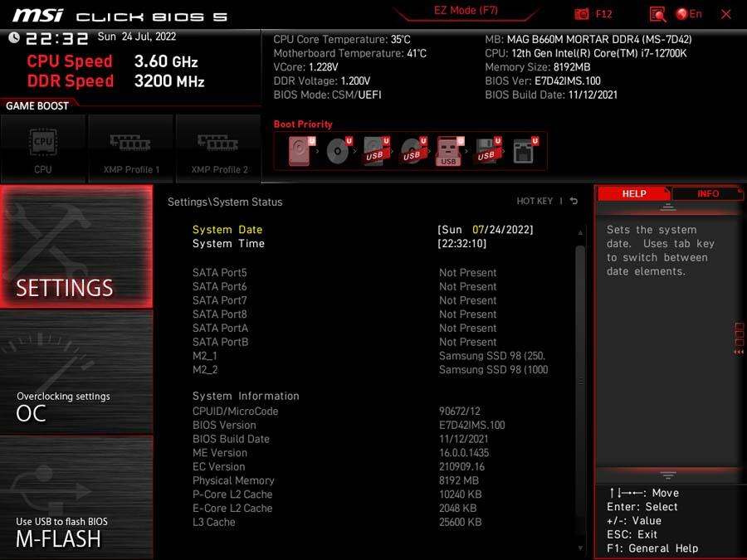Viewport: 747px width, 560px height.
Task: Click the CPU Speed 3.60 GHz readout
Action: (112, 61)
